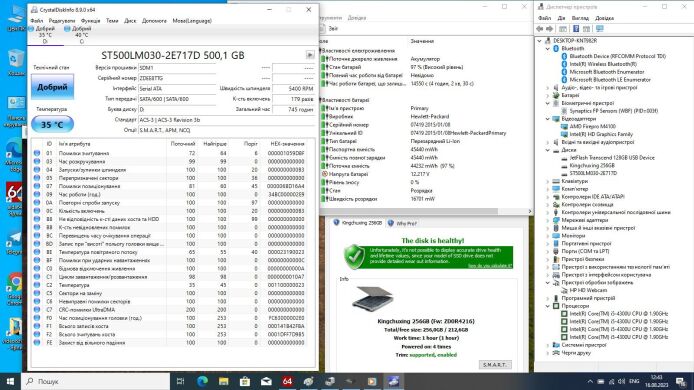Select Kingchuxing 256GB disk in Device Manager

[591, 165]
